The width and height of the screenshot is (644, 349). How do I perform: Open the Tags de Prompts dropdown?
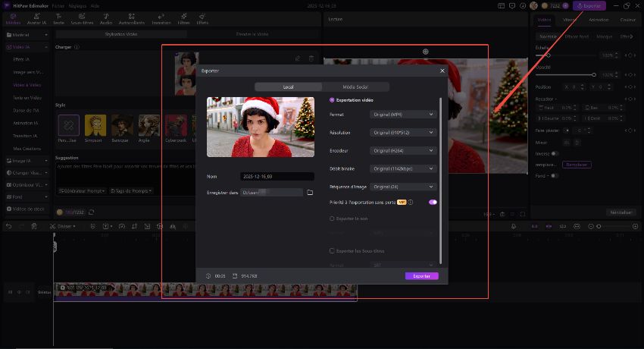pyautogui.click(x=131, y=190)
